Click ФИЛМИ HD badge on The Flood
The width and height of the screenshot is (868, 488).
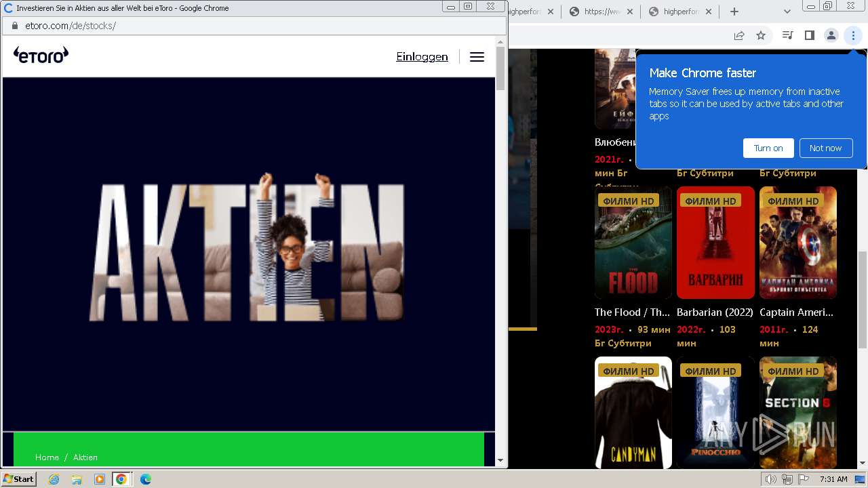(629, 201)
